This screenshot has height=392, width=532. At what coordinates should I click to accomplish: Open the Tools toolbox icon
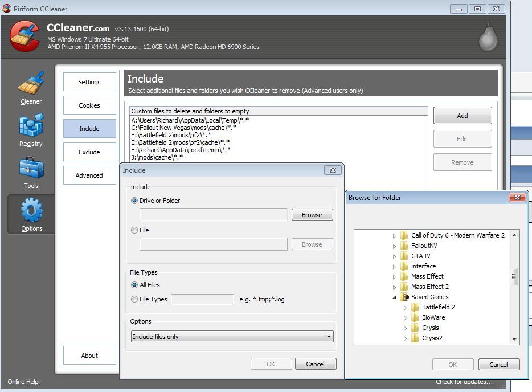click(x=31, y=169)
